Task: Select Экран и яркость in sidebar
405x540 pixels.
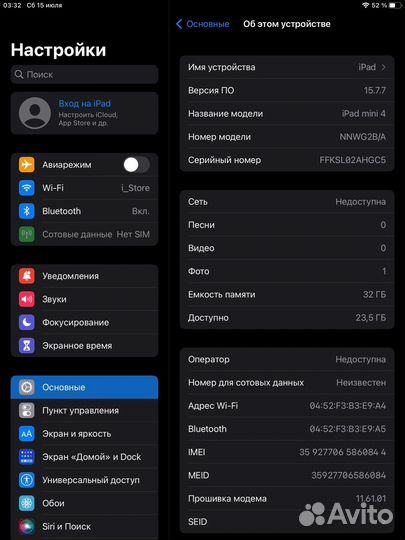Action: click(84, 434)
